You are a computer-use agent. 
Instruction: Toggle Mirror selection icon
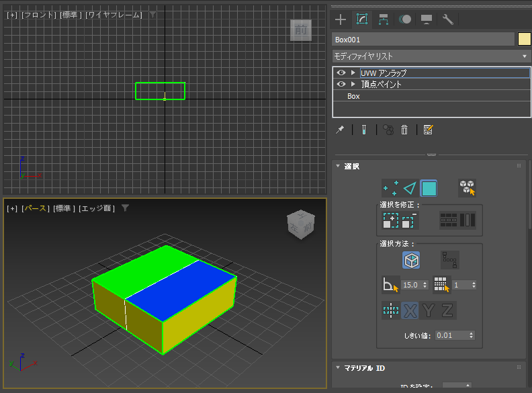391,310
